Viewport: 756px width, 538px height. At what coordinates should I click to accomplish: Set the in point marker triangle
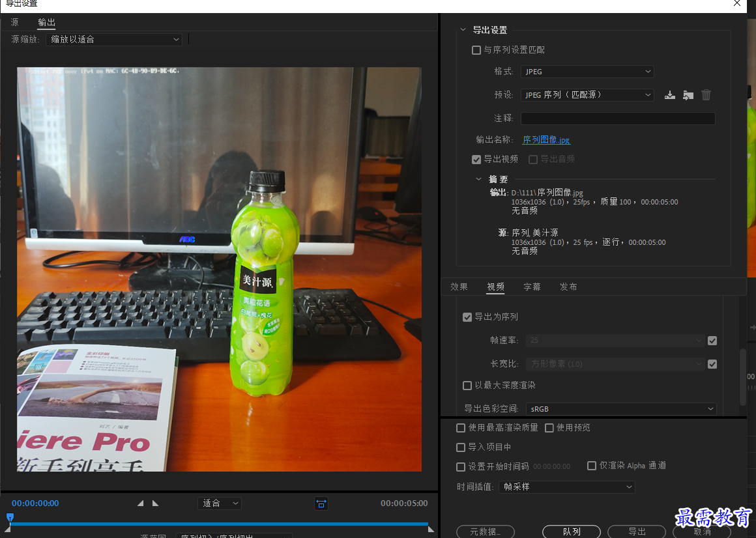pyautogui.click(x=140, y=503)
